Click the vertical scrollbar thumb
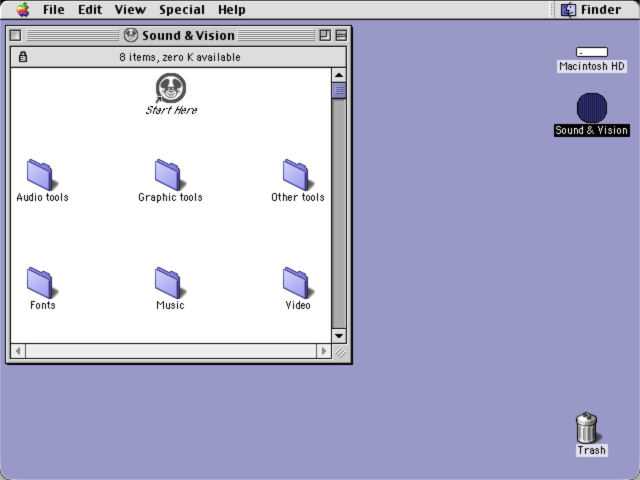This screenshot has height=480, width=640. 339,91
